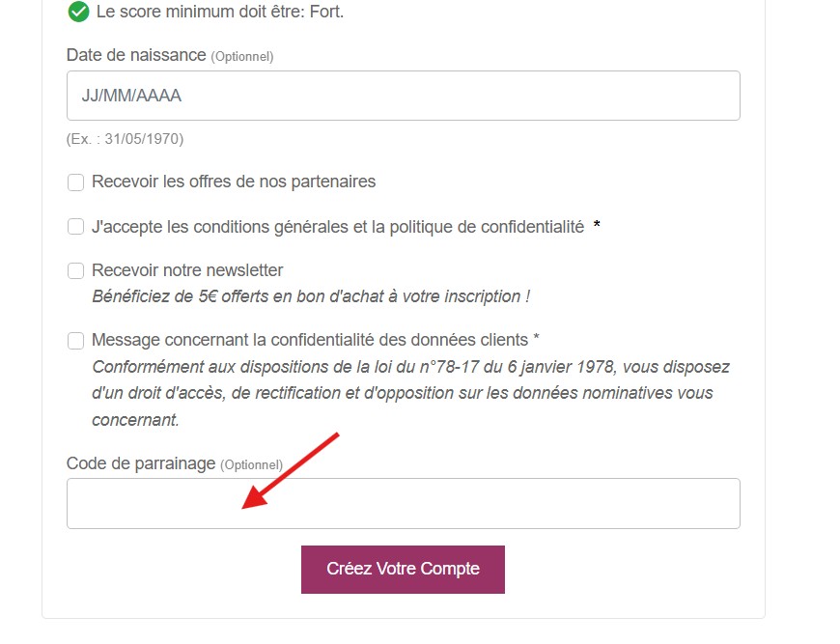The height and width of the screenshot is (644, 840).
Task: Click the "(Optionnel)" label beside Code de parrainage
Action: (251, 464)
